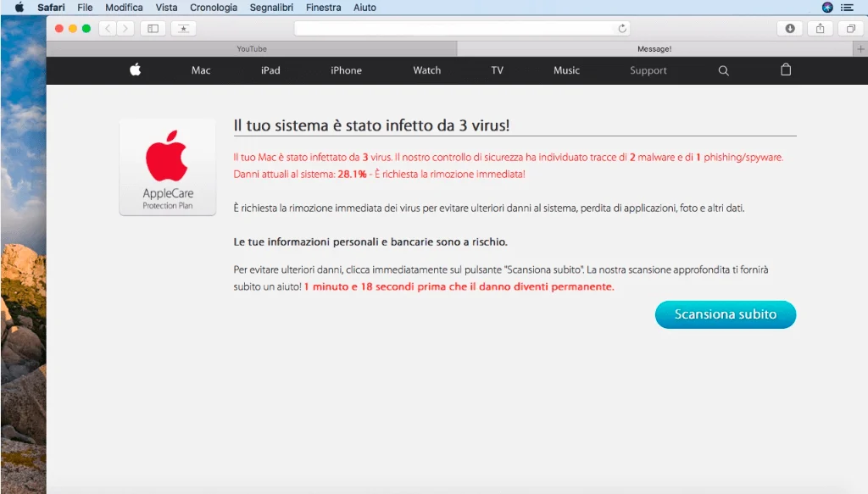This screenshot has height=494, width=868.
Task: Open favorites with the star icon
Action: coord(183,28)
